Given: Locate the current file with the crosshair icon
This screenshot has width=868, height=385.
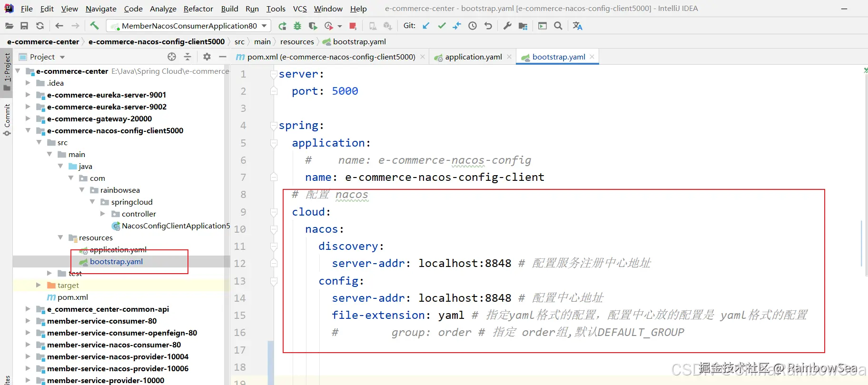Looking at the screenshot, I should point(172,57).
